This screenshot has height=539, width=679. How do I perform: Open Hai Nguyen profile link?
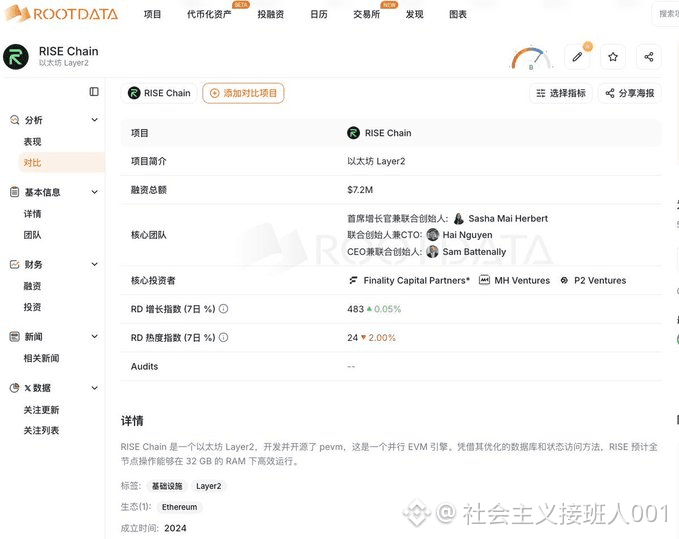pos(467,235)
